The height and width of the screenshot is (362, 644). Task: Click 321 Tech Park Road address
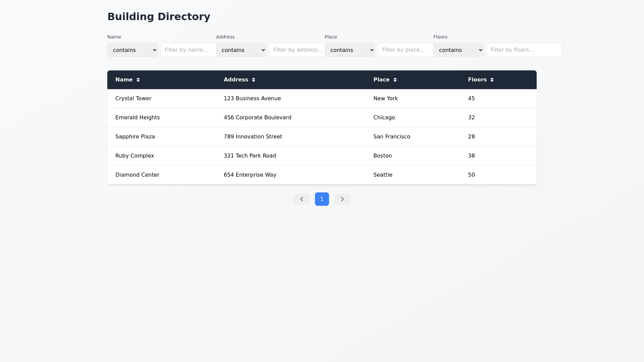250,156
